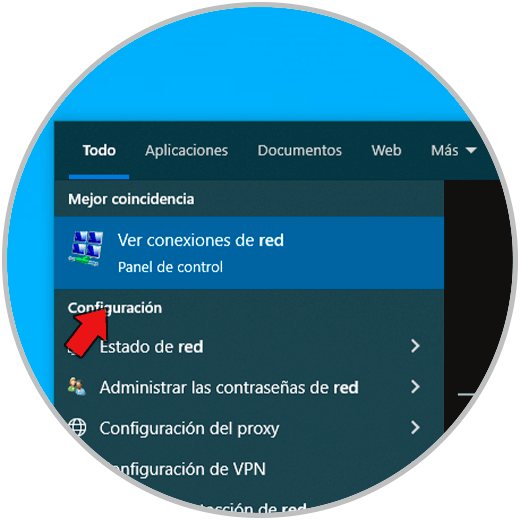Expand the Configuración del proxy chevron

(x=415, y=427)
